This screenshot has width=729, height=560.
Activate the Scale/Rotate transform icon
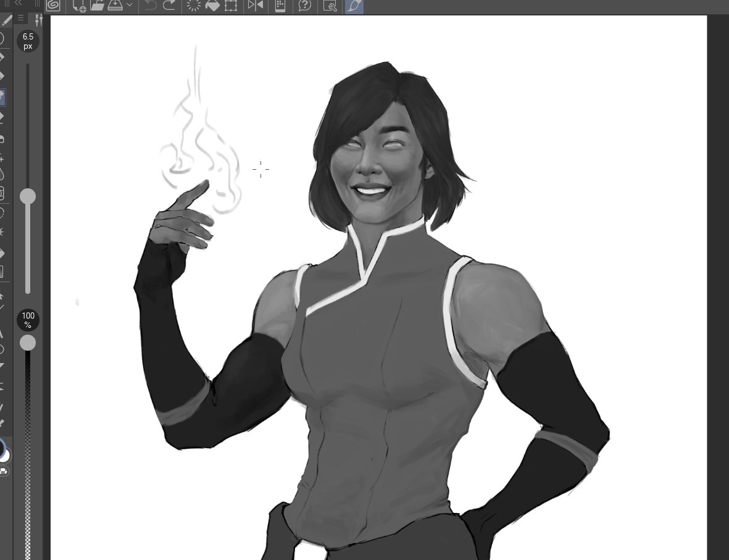(x=231, y=6)
